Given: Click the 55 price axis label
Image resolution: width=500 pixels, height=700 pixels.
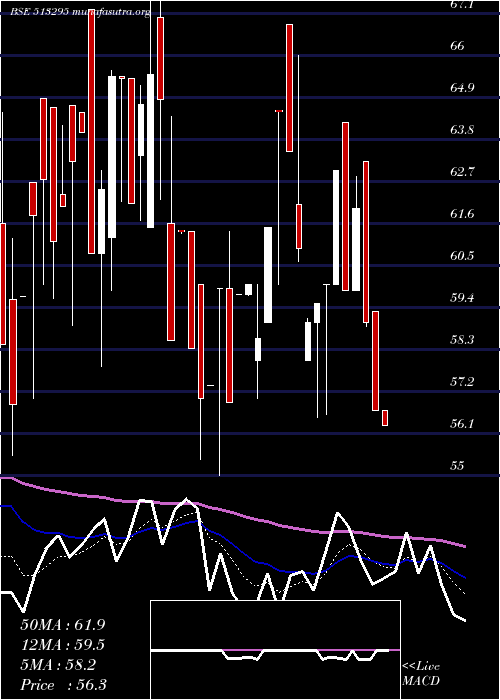Looking at the screenshot, I should pos(458,465).
